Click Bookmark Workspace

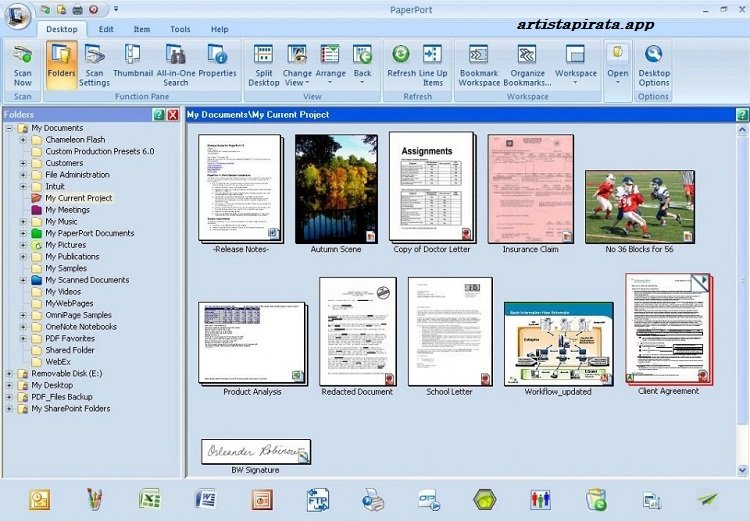point(479,66)
